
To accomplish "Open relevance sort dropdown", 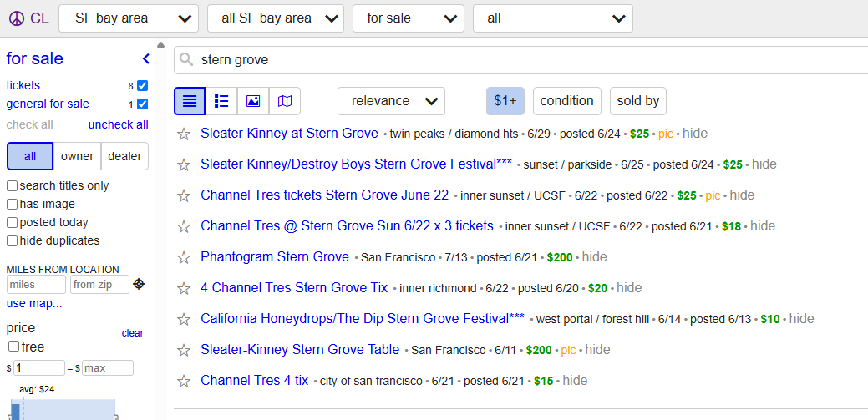I will 391,101.
